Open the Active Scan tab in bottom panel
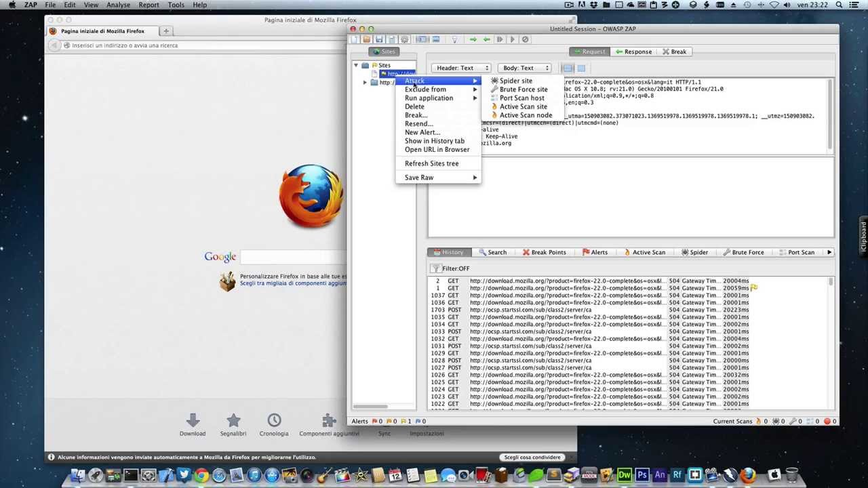The image size is (868, 488). 644,252
